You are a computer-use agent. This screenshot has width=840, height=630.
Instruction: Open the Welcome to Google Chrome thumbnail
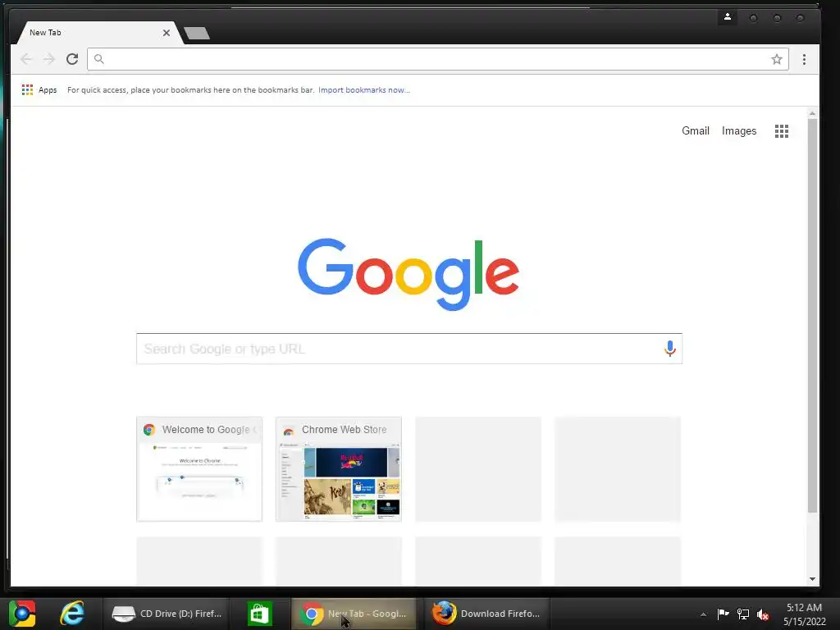coord(199,469)
